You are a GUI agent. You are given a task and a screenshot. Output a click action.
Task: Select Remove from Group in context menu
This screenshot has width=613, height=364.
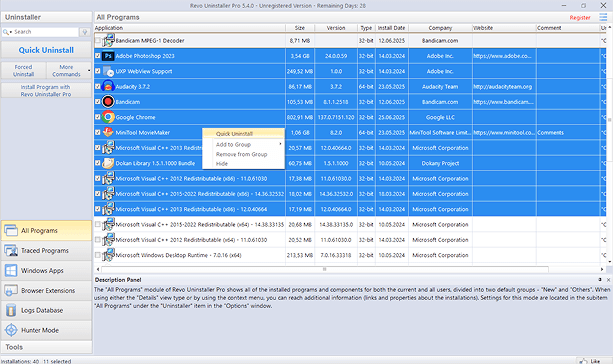(243, 154)
